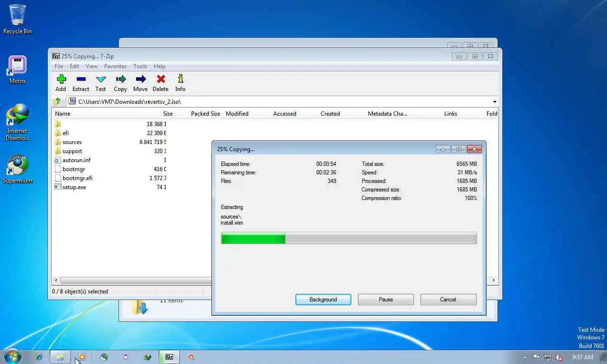Open the Edit menu
Image resolution: width=607 pixels, height=364 pixels.
tap(74, 66)
